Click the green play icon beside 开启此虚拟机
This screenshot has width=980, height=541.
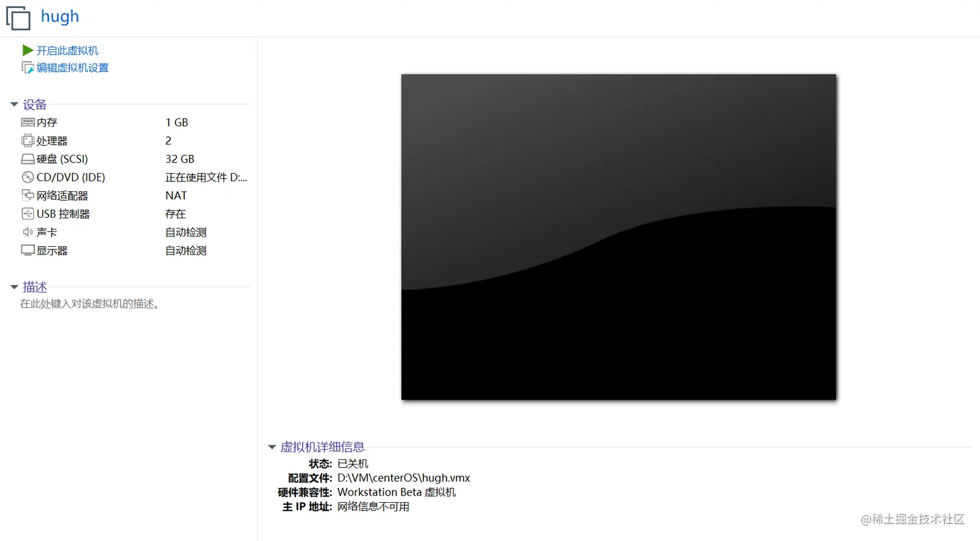coord(27,50)
